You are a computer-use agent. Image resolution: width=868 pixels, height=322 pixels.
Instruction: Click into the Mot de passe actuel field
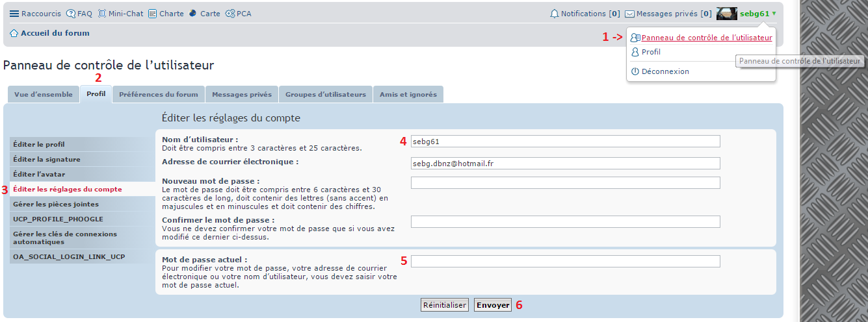(x=565, y=262)
